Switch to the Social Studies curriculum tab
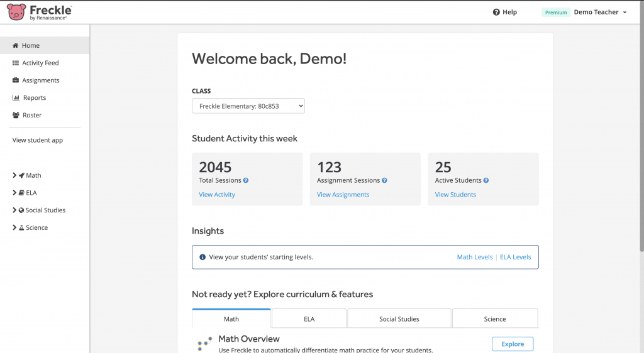The width and height of the screenshot is (644, 353). [x=399, y=318]
